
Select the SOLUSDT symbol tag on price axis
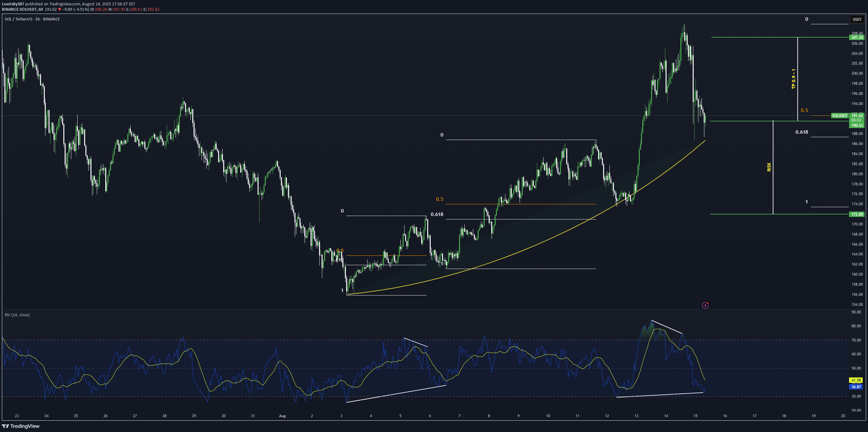(839, 116)
